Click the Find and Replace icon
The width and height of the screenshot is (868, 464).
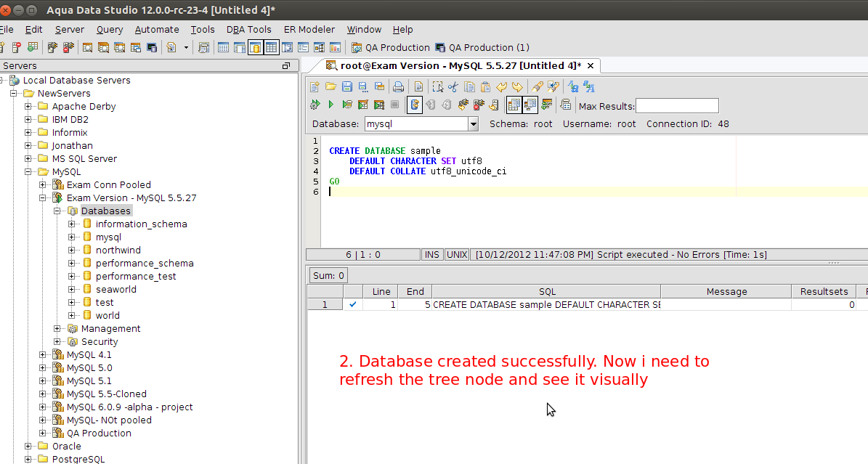click(x=553, y=87)
